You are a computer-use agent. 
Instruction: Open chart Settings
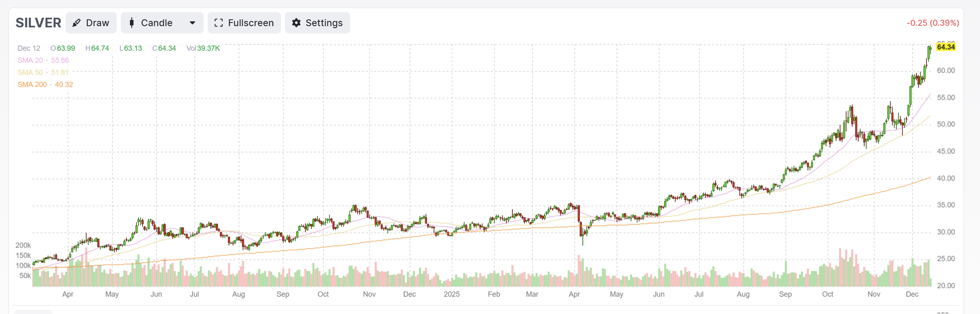[x=318, y=23]
